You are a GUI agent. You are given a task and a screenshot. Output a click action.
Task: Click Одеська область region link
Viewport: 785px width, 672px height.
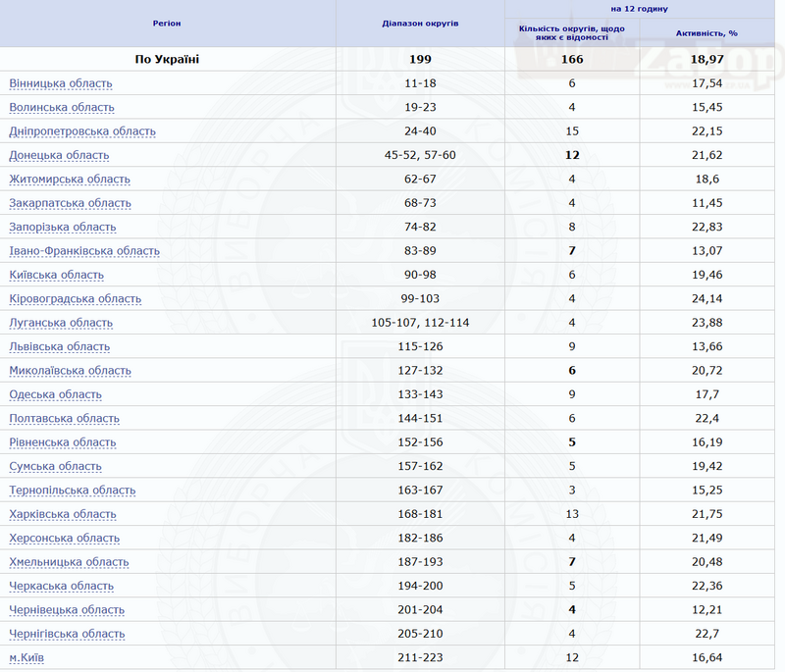tap(55, 394)
